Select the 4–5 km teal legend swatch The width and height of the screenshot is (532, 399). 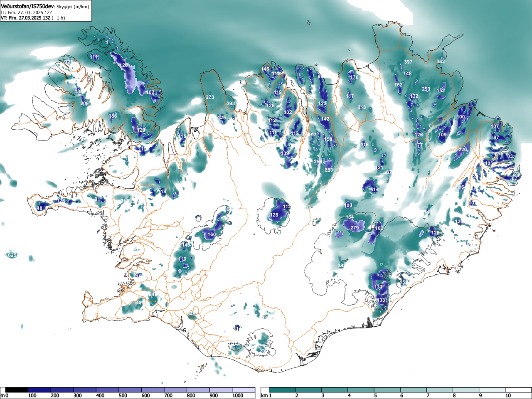(x=361, y=390)
